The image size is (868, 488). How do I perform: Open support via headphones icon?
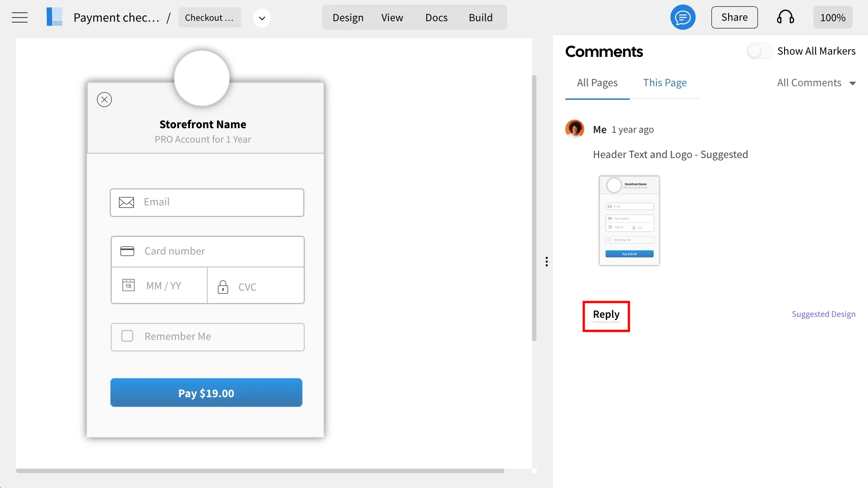click(785, 18)
